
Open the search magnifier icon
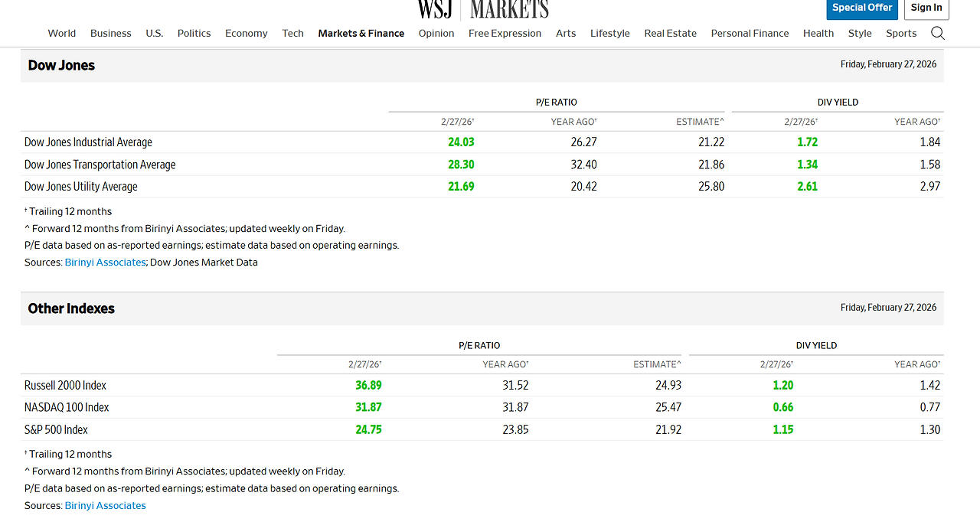coord(937,33)
